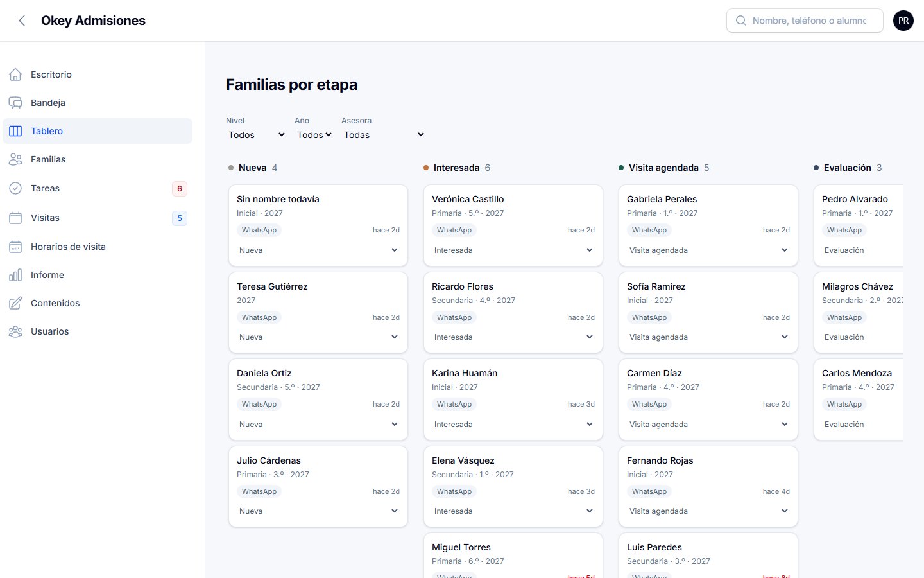Open the PR user avatar
The image size is (924, 578).
[903, 21]
